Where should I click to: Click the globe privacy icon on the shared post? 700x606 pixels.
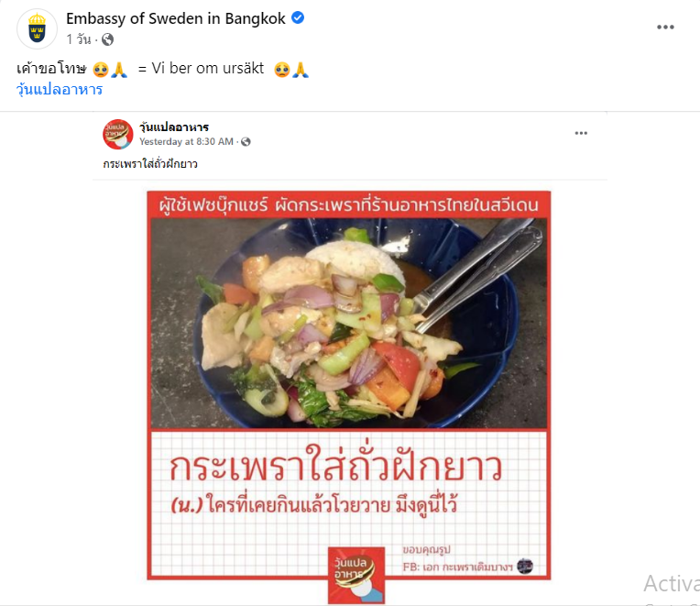click(246, 142)
